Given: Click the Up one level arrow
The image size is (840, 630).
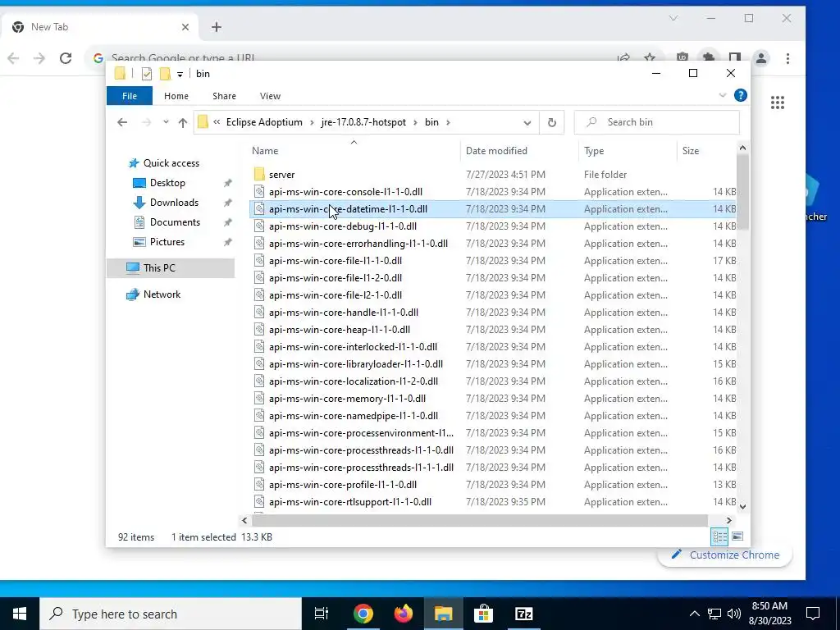Looking at the screenshot, I should click(x=183, y=122).
